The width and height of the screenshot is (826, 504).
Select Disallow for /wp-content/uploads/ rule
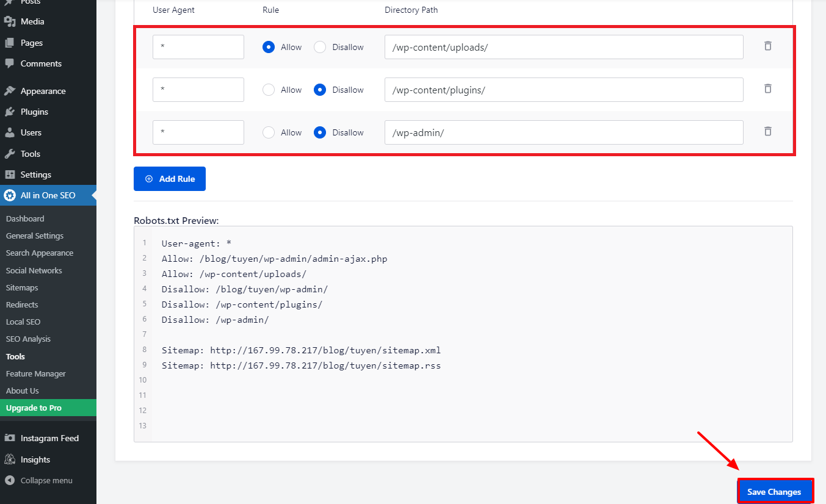(320, 47)
